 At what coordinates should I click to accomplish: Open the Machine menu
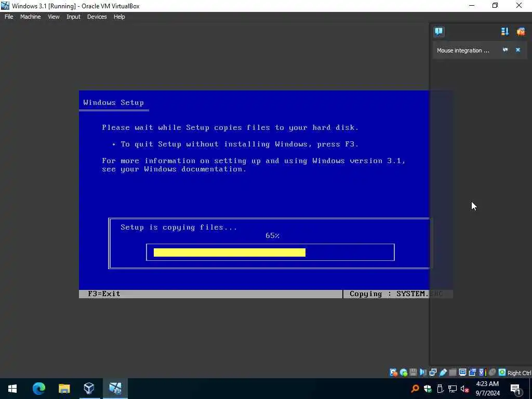tap(30, 17)
